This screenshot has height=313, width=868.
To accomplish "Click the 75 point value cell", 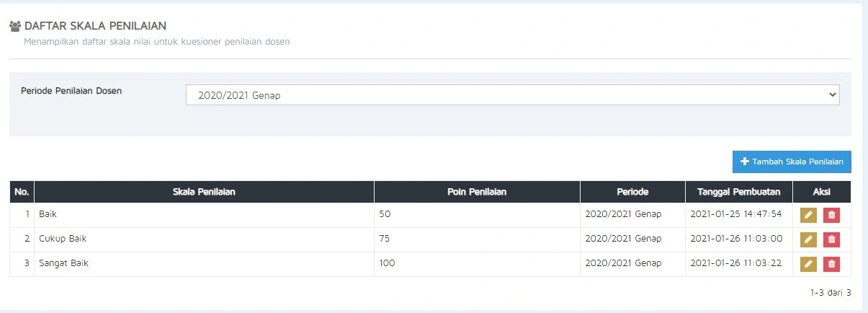I will [477, 239].
